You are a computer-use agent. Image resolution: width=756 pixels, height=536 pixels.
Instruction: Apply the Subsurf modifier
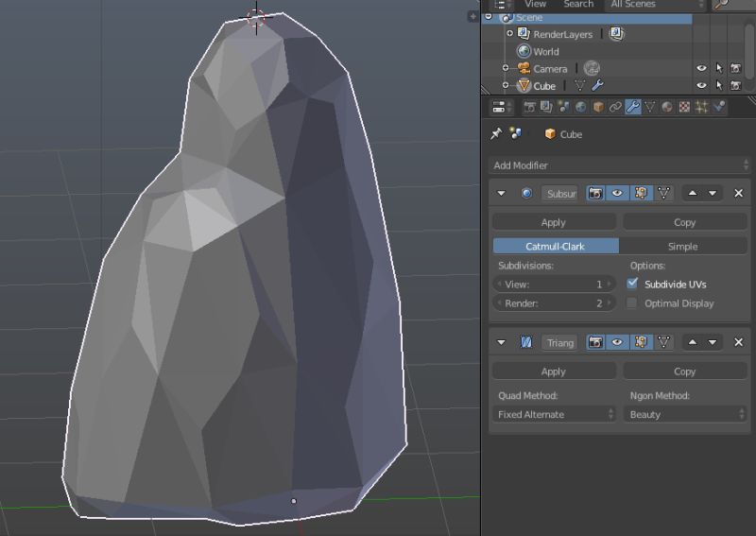[554, 222]
